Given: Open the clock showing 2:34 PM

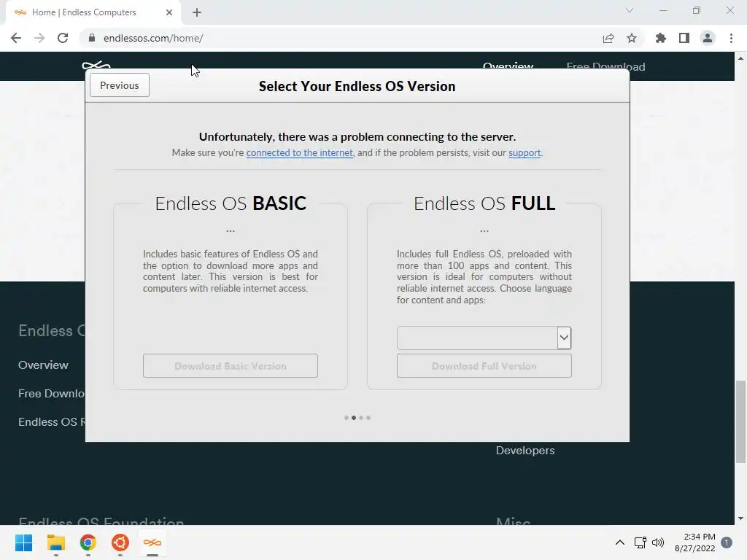Looking at the screenshot, I should 694,542.
